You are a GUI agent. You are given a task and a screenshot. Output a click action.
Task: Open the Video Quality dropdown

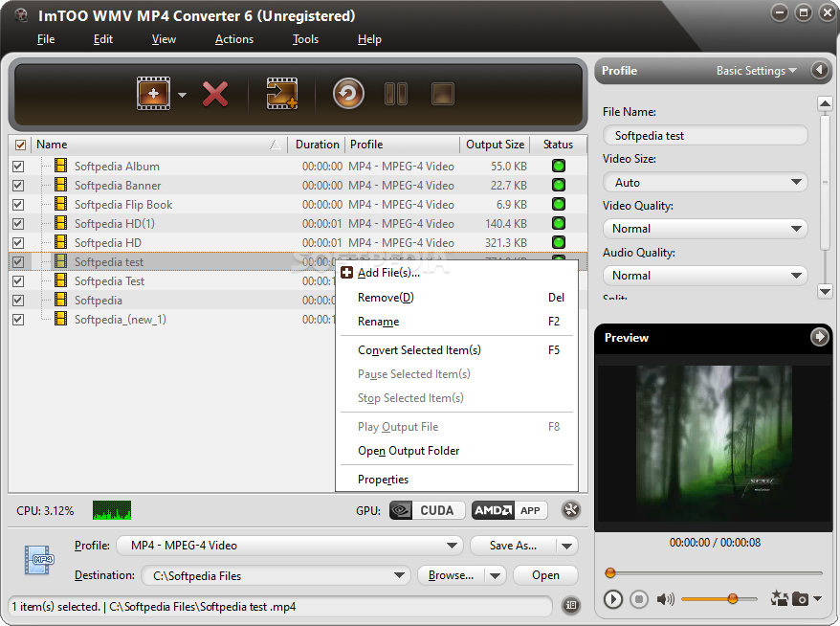705,229
